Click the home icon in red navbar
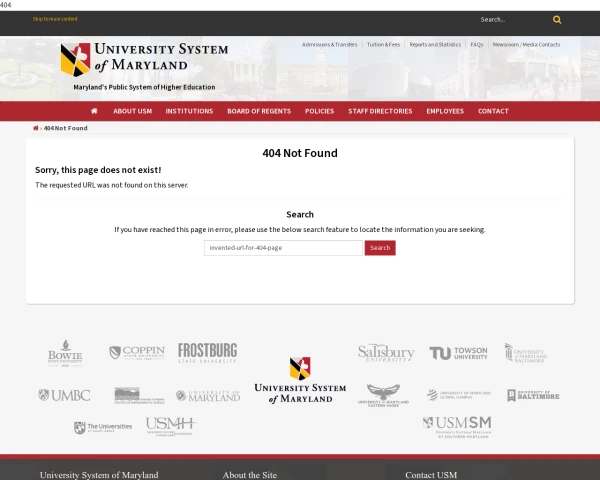The width and height of the screenshot is (600, 480). (x=94, y=111)
